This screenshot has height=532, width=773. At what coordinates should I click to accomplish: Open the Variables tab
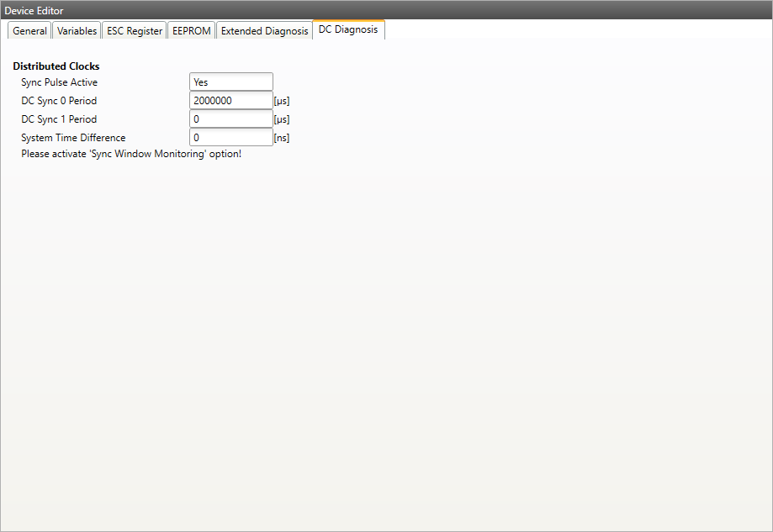77,31
